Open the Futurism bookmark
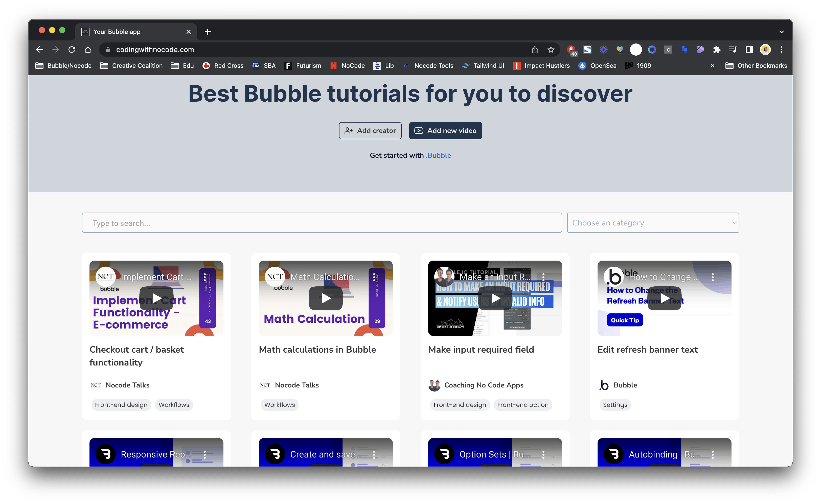The width and height of the screenshot is (821, 504). 303,66
